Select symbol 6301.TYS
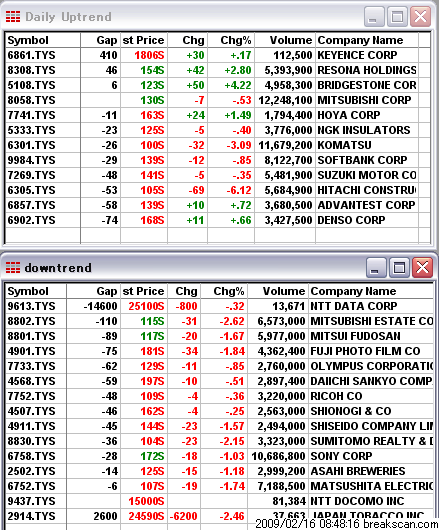The width and height of the screenshot is (439, 530). click(31, 145)
